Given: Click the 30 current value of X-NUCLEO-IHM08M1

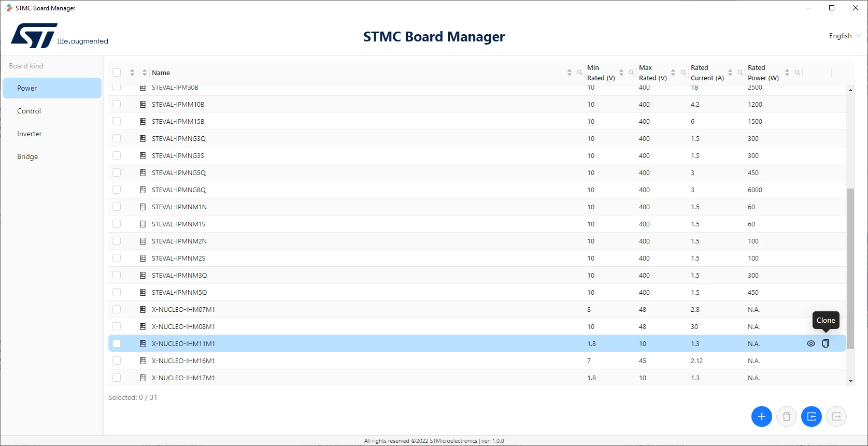Looking at the screenshot, I should [x=694, y=326].
